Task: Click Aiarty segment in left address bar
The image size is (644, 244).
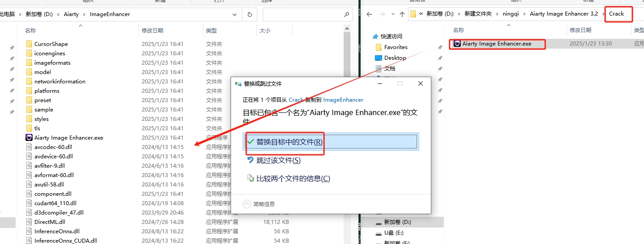Action: (71, 14)
